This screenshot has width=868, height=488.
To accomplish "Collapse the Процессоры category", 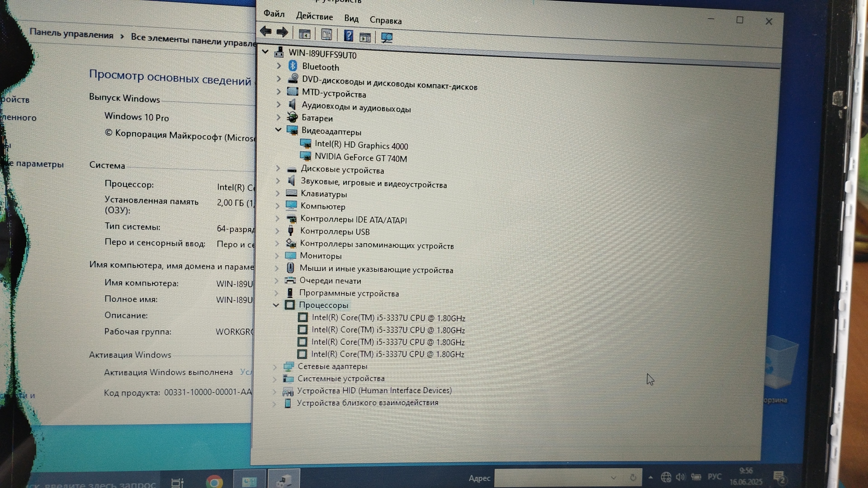I will pyautogui.click(x=276, y=305).
